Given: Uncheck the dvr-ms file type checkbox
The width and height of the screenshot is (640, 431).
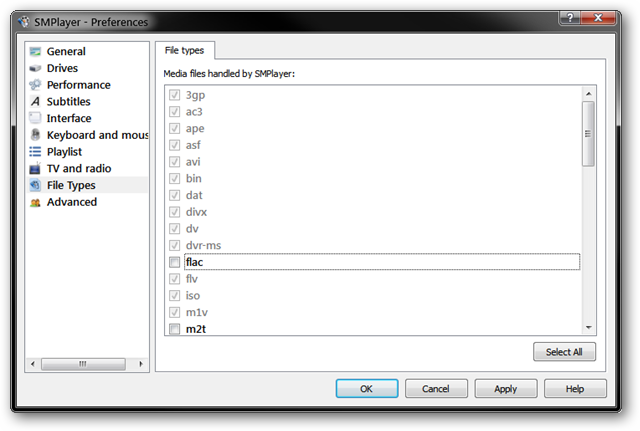Looking at the screenshot, I should point(174,246).
